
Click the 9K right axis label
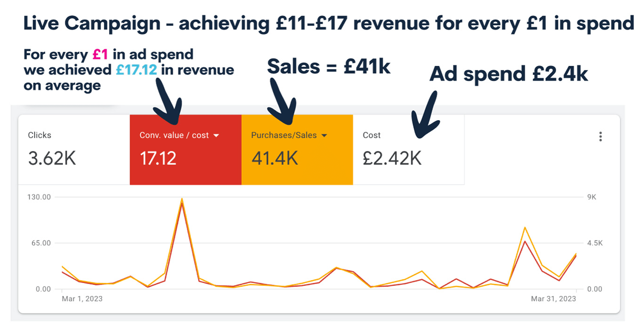click(x=592, y=197)
